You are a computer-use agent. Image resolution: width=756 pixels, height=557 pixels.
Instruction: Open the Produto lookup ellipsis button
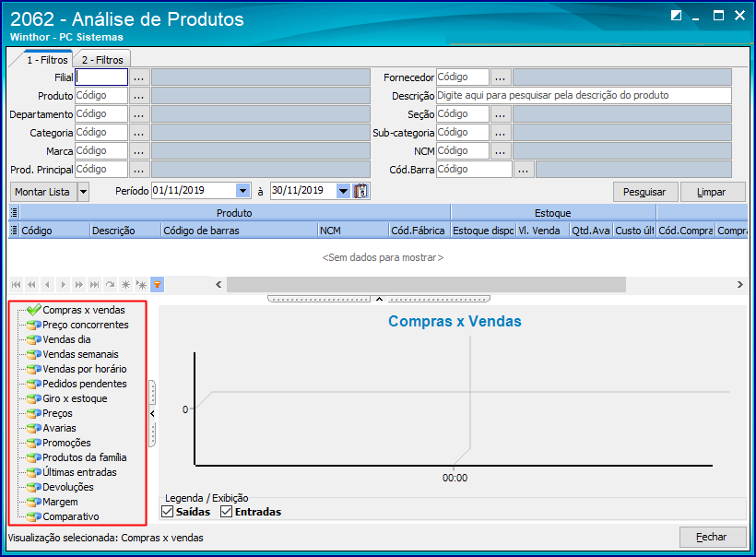139,96
